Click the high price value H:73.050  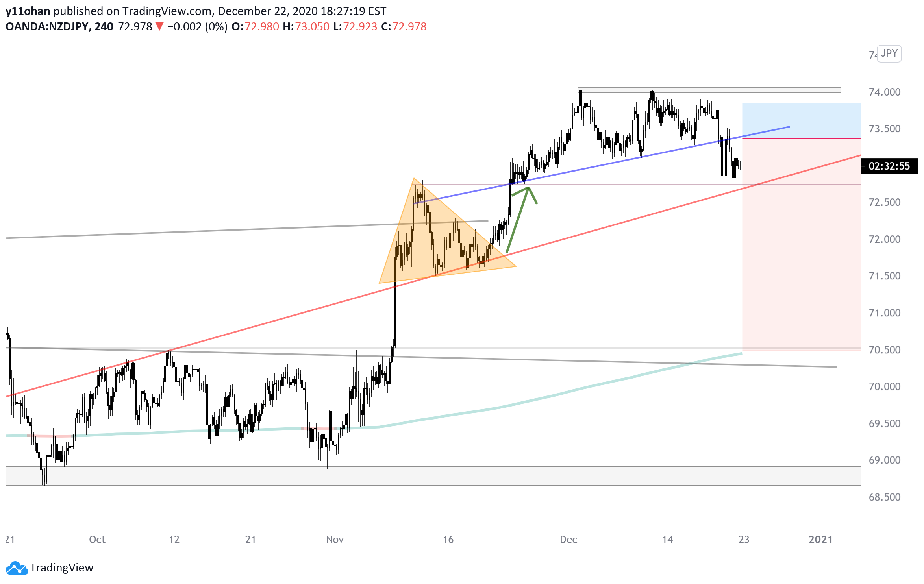tap(306, 27)
